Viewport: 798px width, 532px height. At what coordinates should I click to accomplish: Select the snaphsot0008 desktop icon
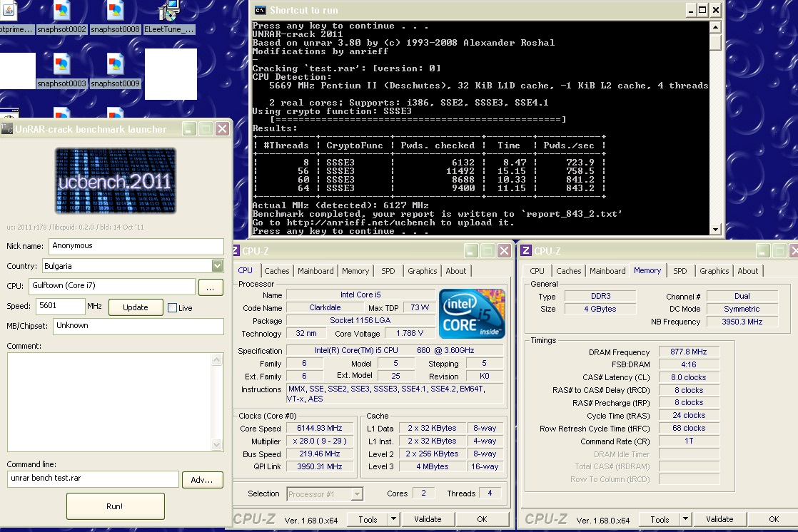coord(115,18)
